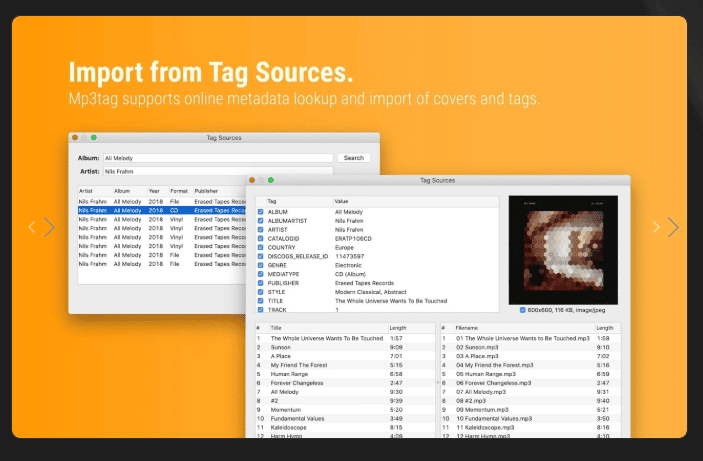The width and height of the screenshot is (703, 461).
Task: Click the Tag column header
Action: [x=272, y=201]
